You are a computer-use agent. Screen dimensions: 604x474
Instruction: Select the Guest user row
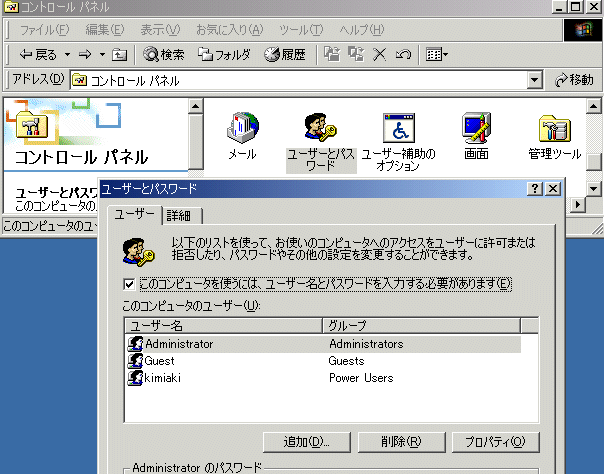324,361
